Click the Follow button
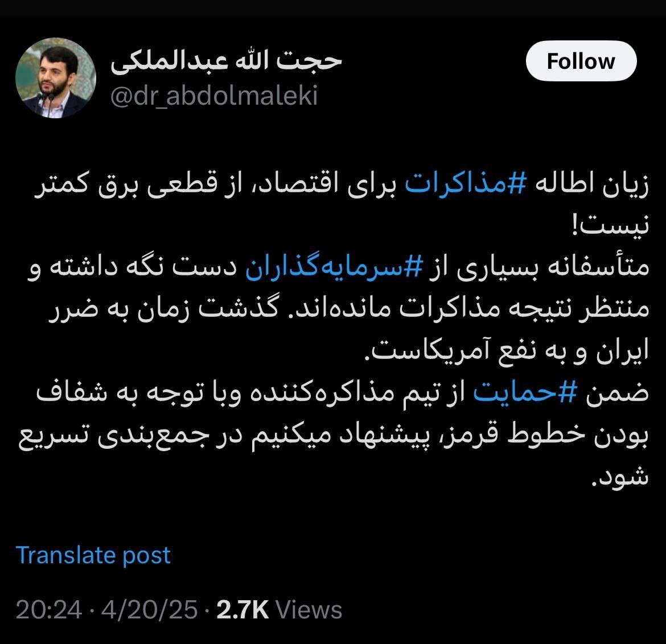Viewport: 666px width, 644px height. coord(581,61)
